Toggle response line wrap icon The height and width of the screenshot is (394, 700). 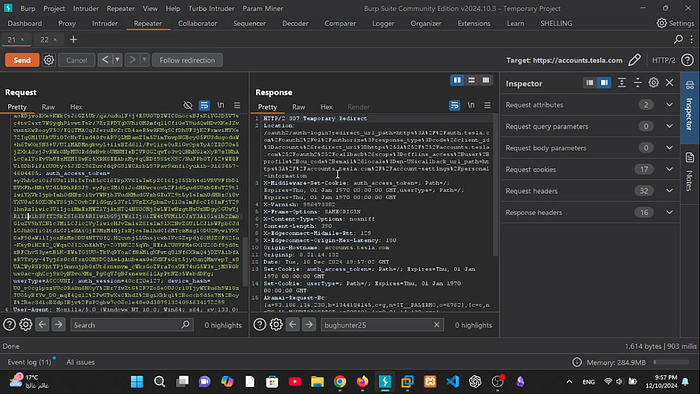(x=454, y=105)
